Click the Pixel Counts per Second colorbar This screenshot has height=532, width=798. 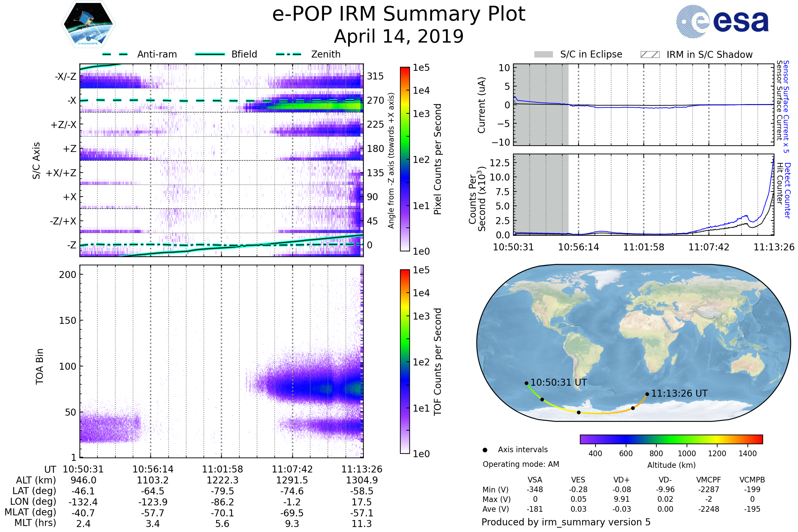405,159
